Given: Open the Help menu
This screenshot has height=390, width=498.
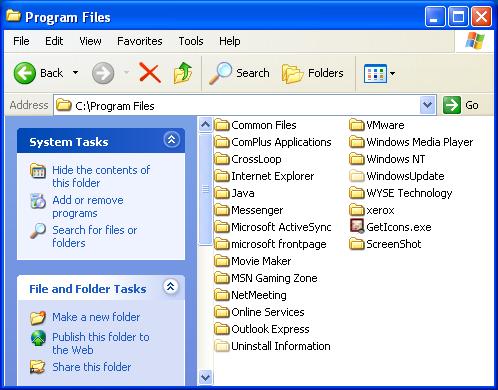Looking at the screenshot, I should coord(229,41).
